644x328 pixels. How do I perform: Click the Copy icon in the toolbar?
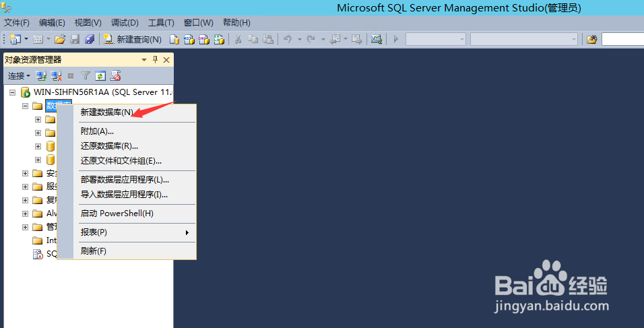[x=253, y=40]
